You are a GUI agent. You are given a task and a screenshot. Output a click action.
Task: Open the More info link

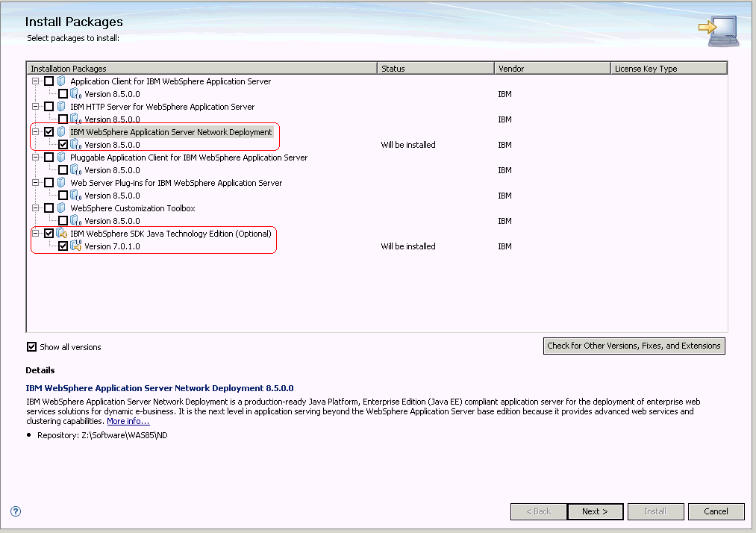point(128,421)
